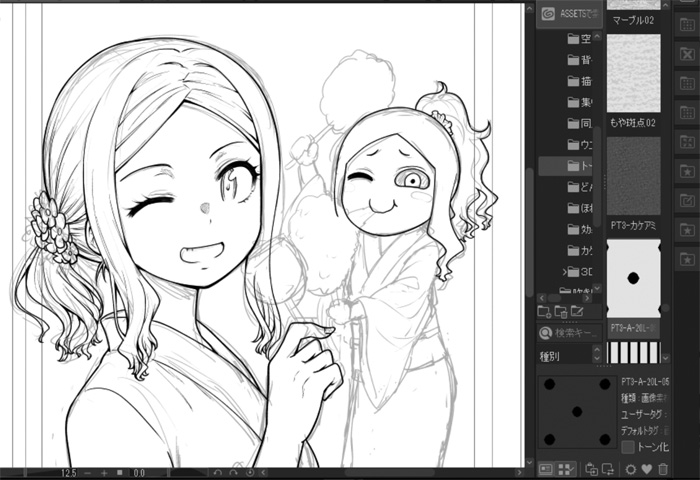Screen dimensions: 700x480
Task: Click the 12.5 zoom value field
Action: click(69, 473)
